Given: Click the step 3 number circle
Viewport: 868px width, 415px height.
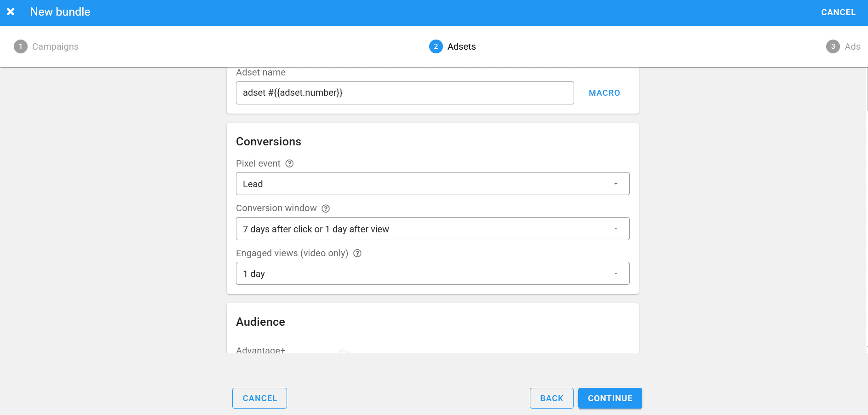Looking at the screenshot, I should [x=833, y=46].
